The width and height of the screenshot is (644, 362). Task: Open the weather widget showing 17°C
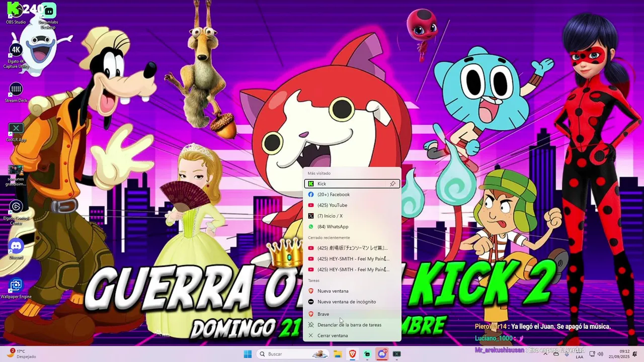click(21, 354)
